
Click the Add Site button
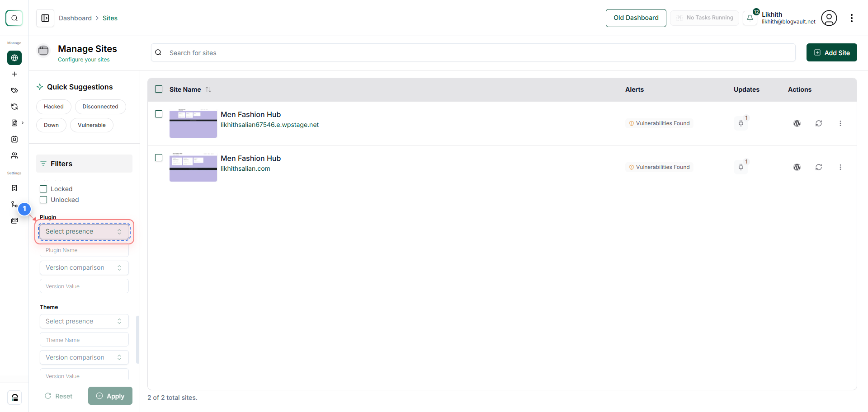pyautogui.click(x=831, y=52)
